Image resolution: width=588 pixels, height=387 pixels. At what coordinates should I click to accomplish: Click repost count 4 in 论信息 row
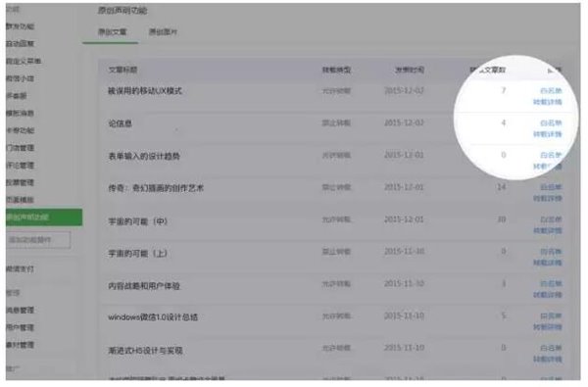(x=504, y=122)
